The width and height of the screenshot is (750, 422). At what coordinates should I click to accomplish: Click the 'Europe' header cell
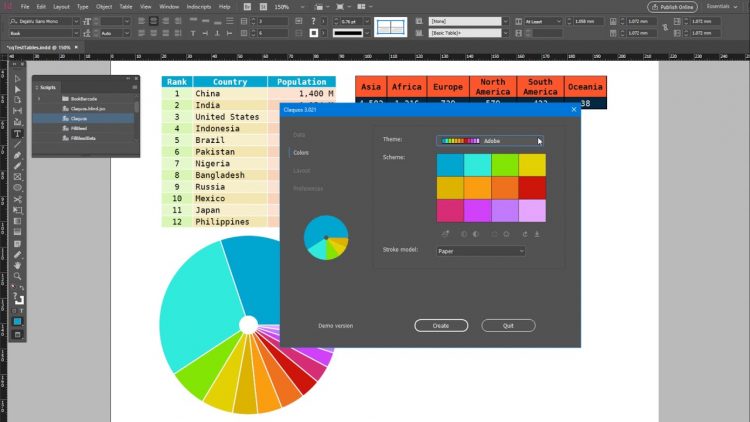[448, 87]
